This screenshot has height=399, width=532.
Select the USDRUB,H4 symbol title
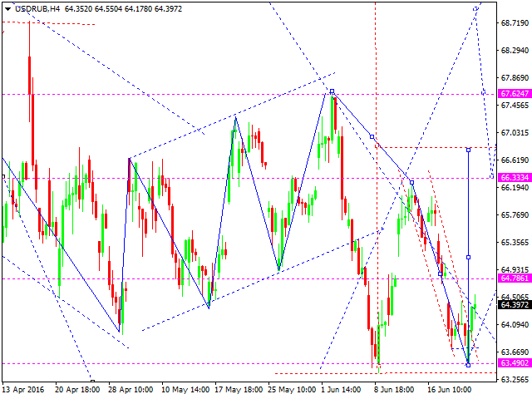pyautogui.click(x=37, y=9)
